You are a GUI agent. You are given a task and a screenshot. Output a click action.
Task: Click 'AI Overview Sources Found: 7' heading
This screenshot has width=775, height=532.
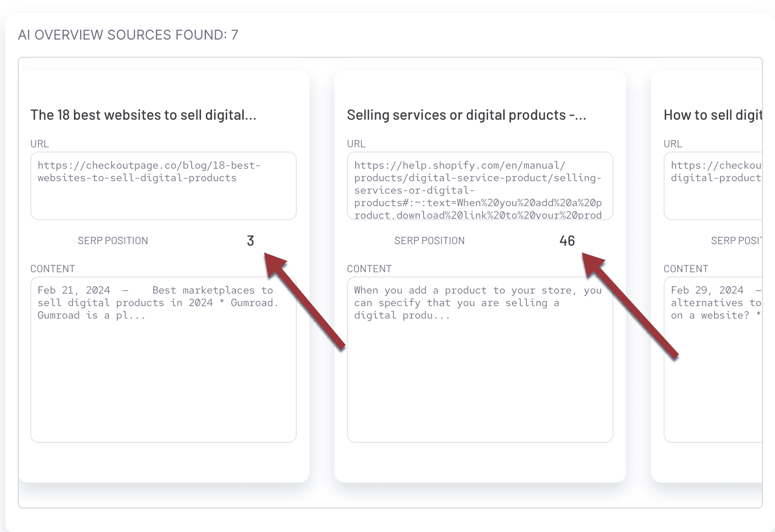(128, 35)
